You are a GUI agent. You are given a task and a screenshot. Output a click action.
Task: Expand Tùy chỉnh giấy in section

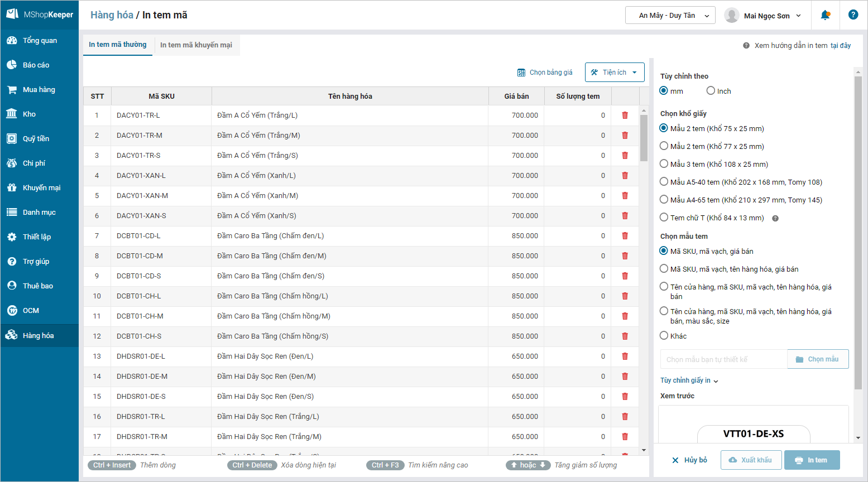pos(689,380)
